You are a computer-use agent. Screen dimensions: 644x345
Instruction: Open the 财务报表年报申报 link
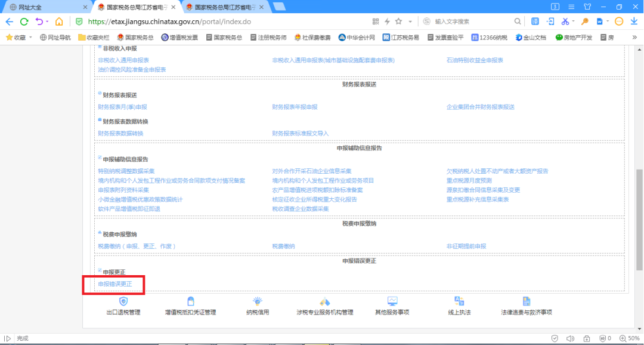tap(295, 107)
